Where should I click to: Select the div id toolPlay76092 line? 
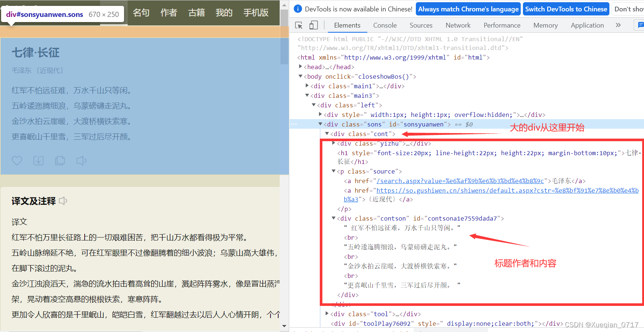(447, 324)
